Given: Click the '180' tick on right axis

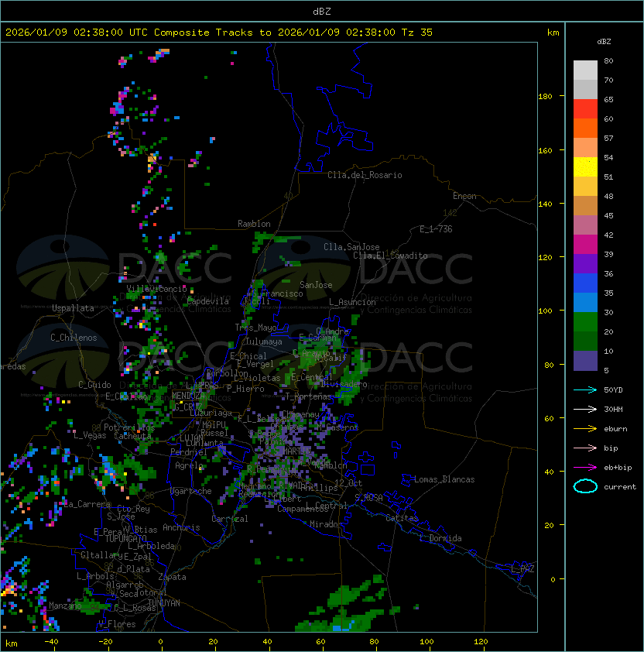Looking at the screenshot, I should (545, 97).
